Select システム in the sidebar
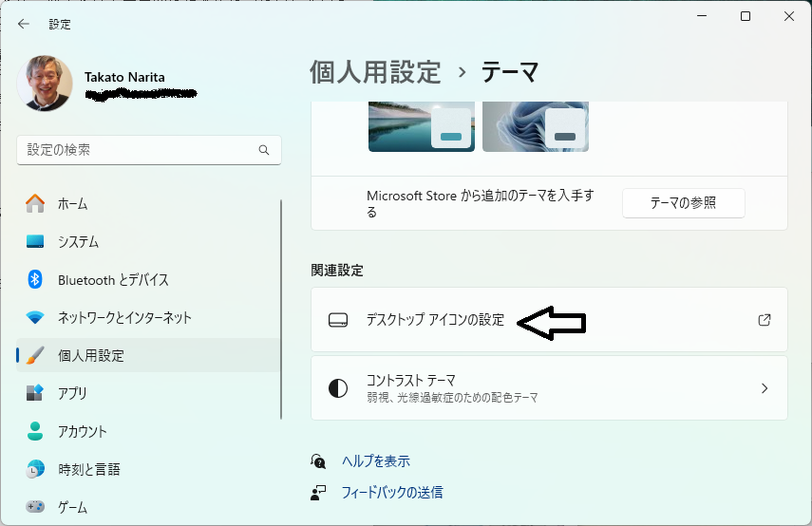The height and width of the screenshot is (526, 812). [x=78, y=241]
